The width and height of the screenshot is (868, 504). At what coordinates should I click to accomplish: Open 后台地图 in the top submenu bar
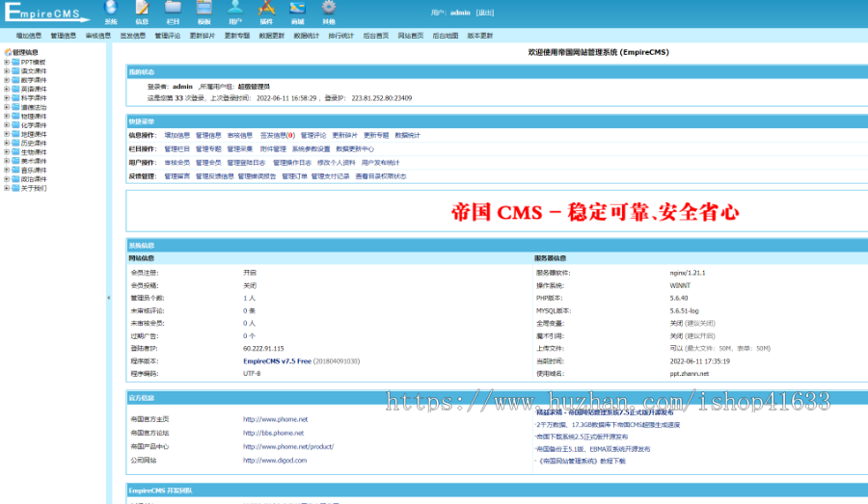point(446,36)
